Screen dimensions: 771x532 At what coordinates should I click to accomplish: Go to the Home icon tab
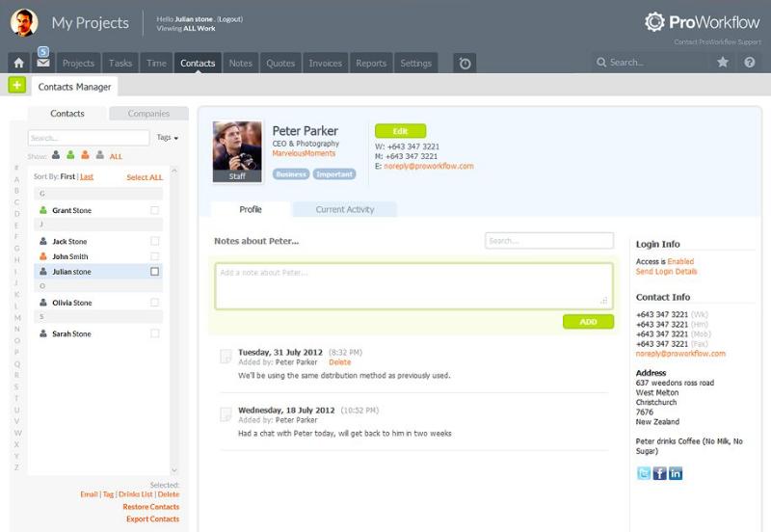point(18,63)
